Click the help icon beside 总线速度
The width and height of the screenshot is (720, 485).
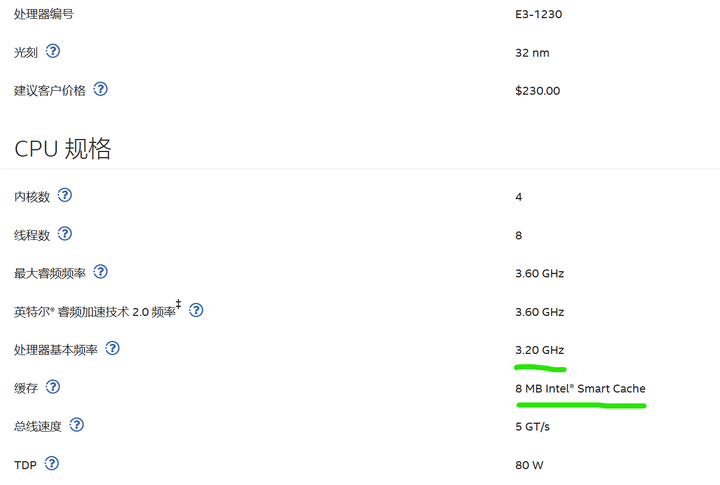[x=77, y=425]
